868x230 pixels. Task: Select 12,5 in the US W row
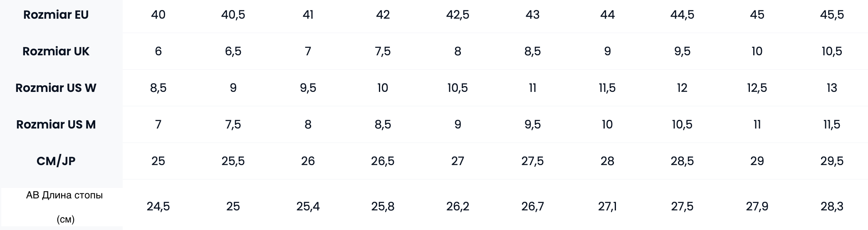point(757,88)
